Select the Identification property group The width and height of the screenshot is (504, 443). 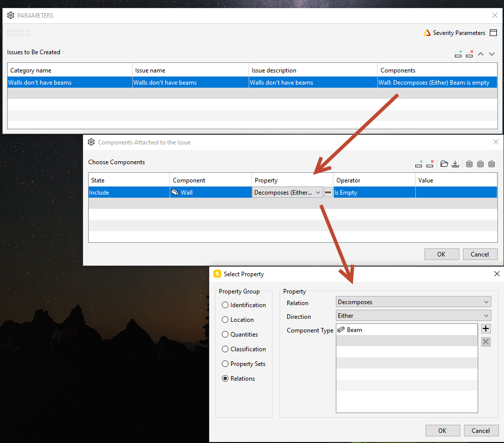pyautogui.click(x=244, y=305)
